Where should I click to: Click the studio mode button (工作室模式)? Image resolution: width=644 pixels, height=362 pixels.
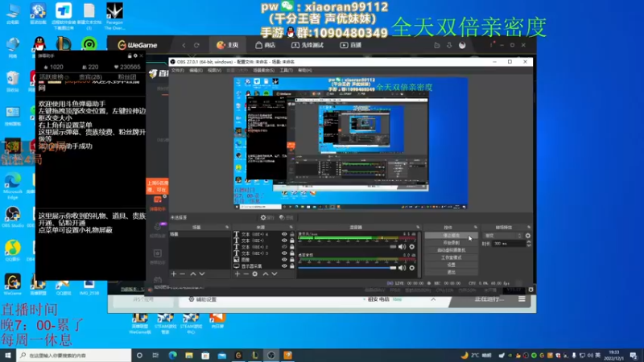[x=452, y=257]
